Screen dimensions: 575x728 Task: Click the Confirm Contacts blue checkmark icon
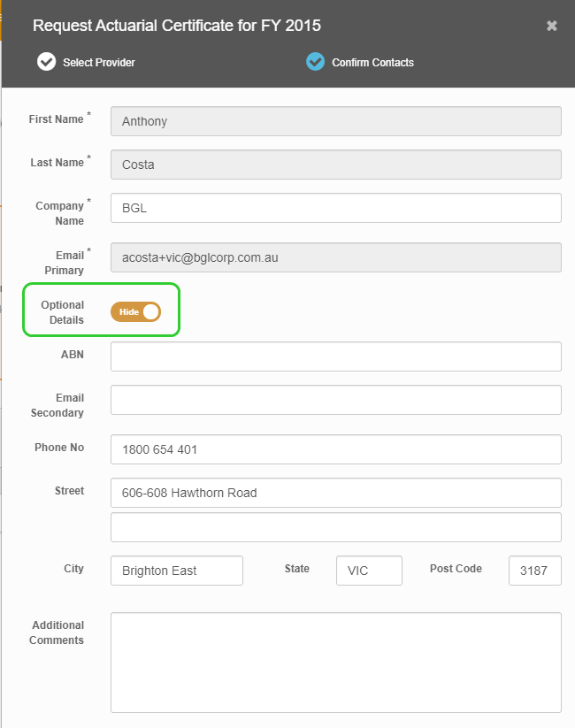[x=315, y=62]
